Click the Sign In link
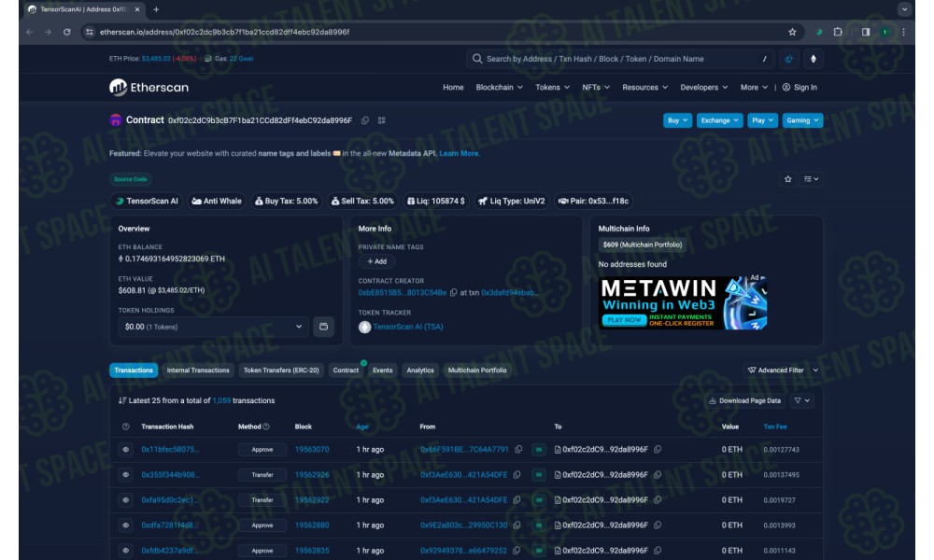Image resolution: width=934 pixels, height=560 pixels. click(x=800, y=88)
